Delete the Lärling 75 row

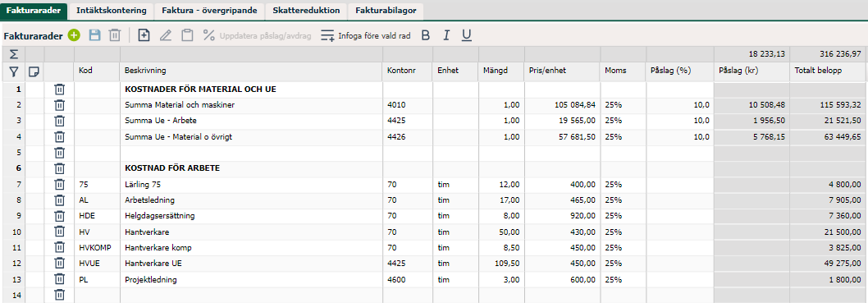[59, 185]
